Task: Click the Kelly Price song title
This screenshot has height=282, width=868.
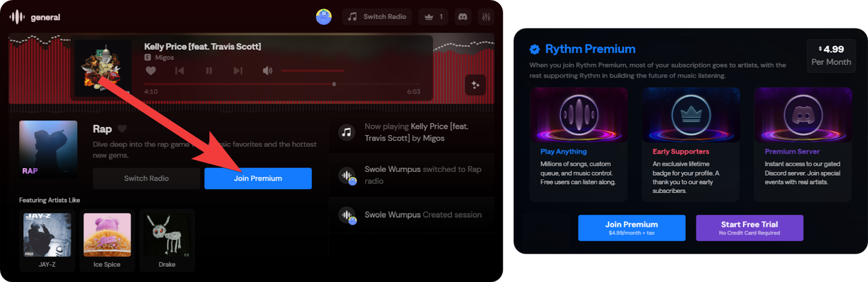Action: tap(202, 47)
